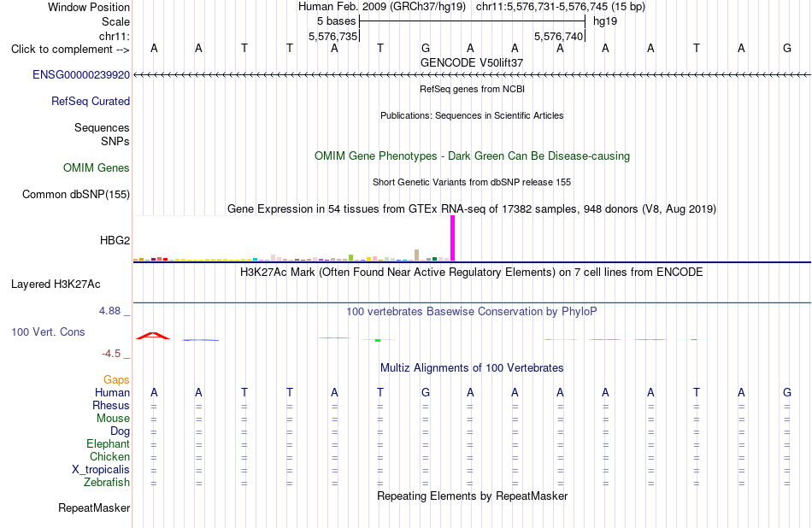Click the tall tan GTEx expression bar
Screen dimensions: 812x528
417,255
